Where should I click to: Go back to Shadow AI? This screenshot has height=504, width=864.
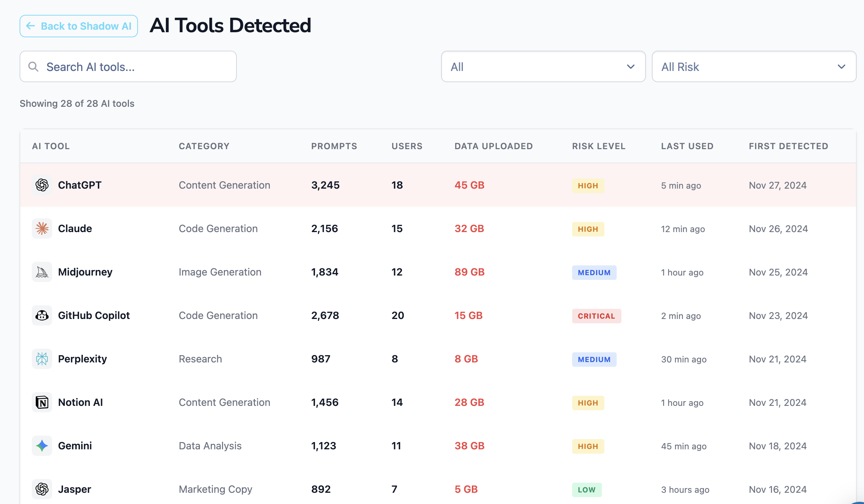tap(79, 26)
